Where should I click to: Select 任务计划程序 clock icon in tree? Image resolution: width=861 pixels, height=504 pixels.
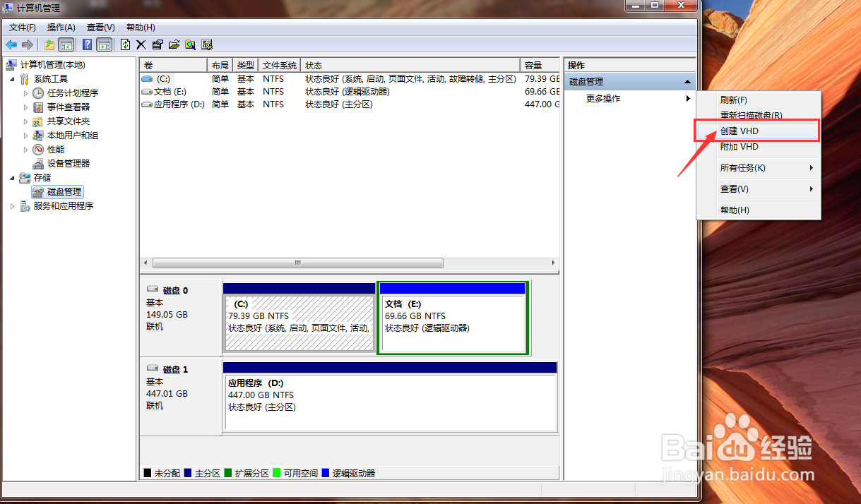(38, 93)
